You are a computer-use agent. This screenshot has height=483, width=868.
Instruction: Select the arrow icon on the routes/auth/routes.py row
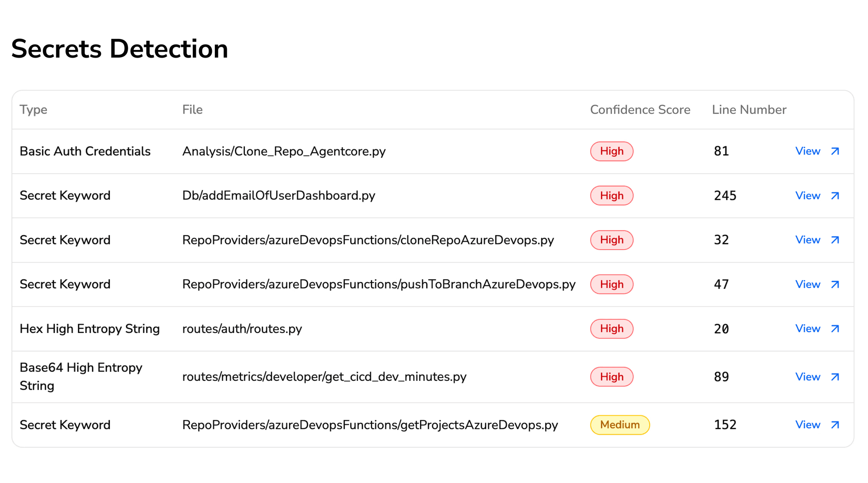835,329
